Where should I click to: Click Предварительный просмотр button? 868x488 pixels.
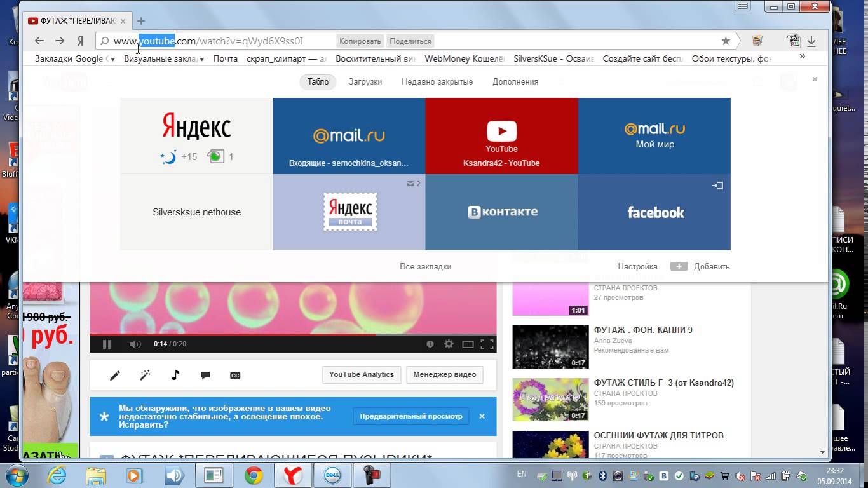411,416
